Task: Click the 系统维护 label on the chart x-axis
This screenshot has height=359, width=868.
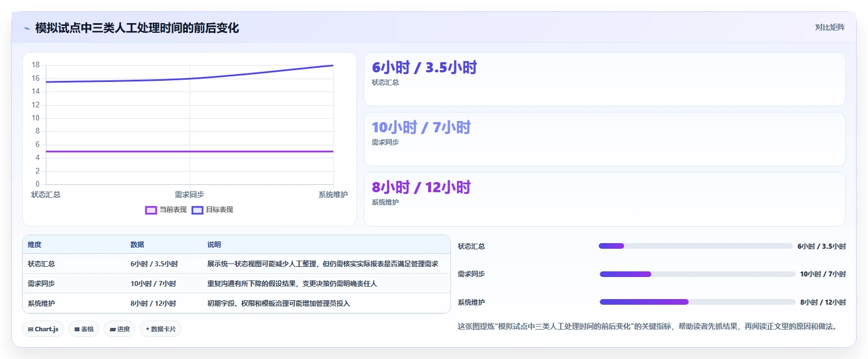Action: coord(333,194)
